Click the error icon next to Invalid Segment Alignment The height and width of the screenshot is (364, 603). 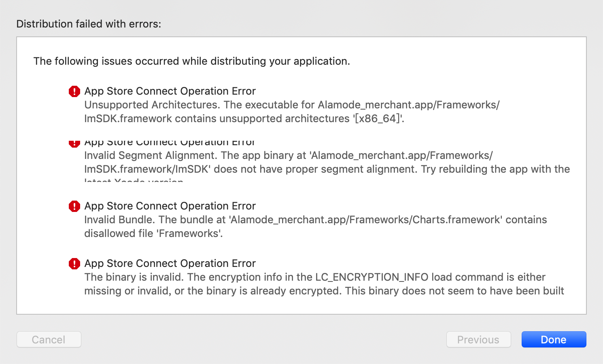point(74,143)
